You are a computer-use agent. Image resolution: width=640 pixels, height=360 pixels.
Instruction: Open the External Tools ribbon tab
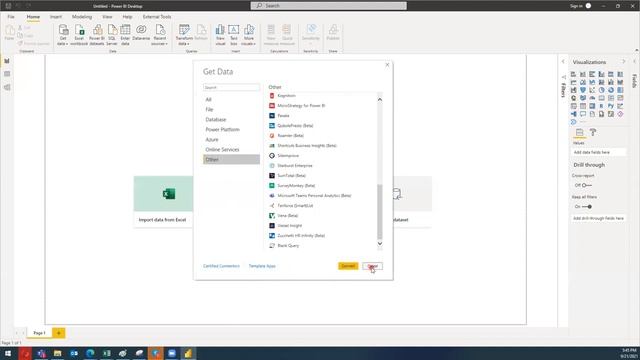pyautogui.click(x=157, y=17)
